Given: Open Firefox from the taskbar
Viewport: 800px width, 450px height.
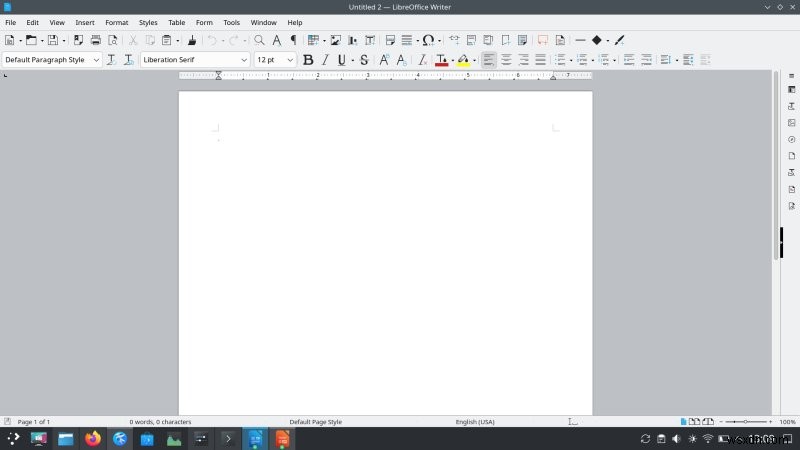Looking at the screenshot, I should pos(93,439).
